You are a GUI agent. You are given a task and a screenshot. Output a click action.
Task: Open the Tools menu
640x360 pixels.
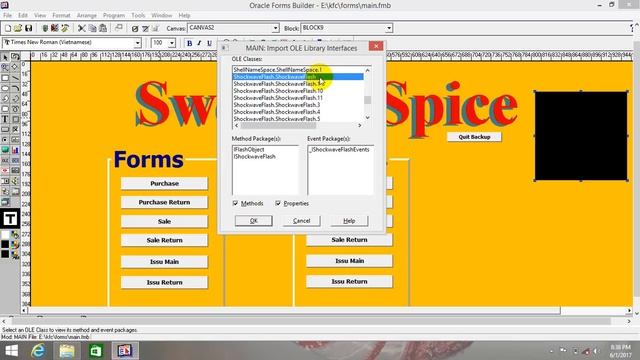[x=138, y=16]
